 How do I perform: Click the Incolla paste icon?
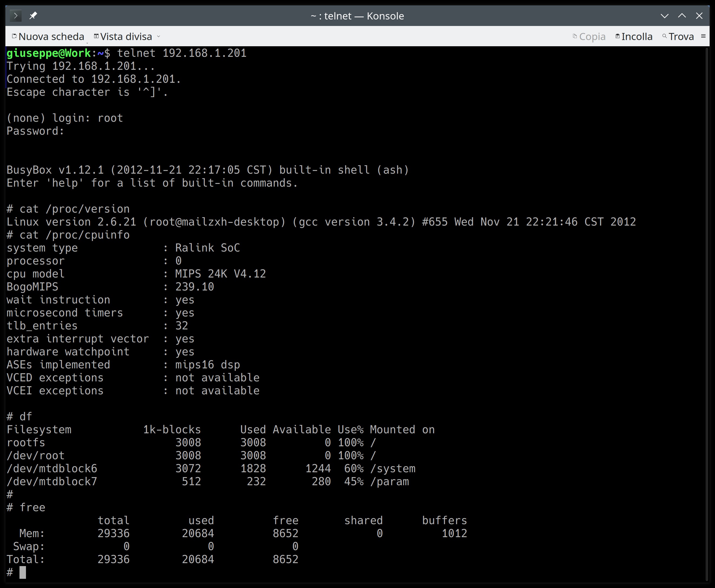(x=617, y=36)
